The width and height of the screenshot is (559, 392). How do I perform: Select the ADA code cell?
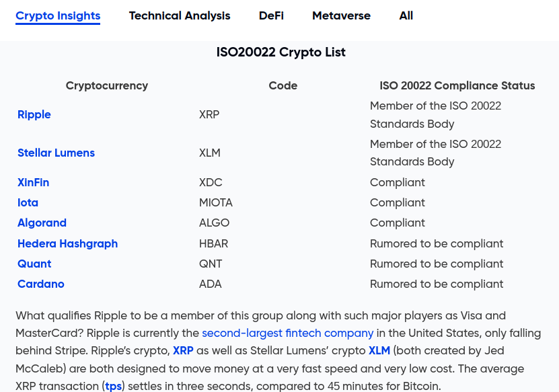coord(211,284)
